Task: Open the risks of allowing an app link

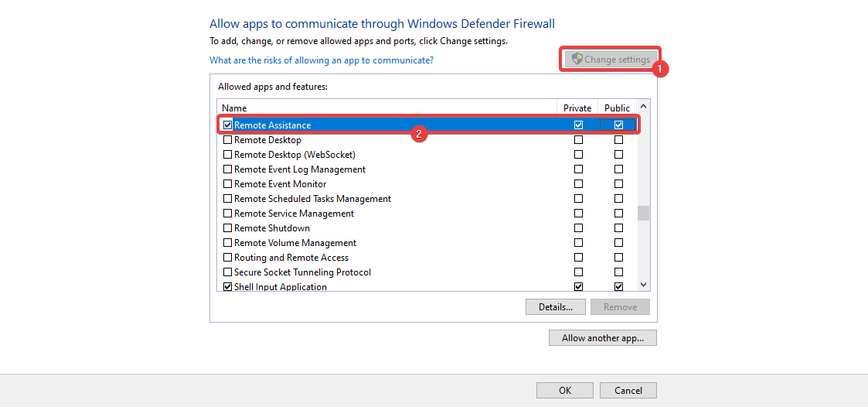Action: click(322, 60)
